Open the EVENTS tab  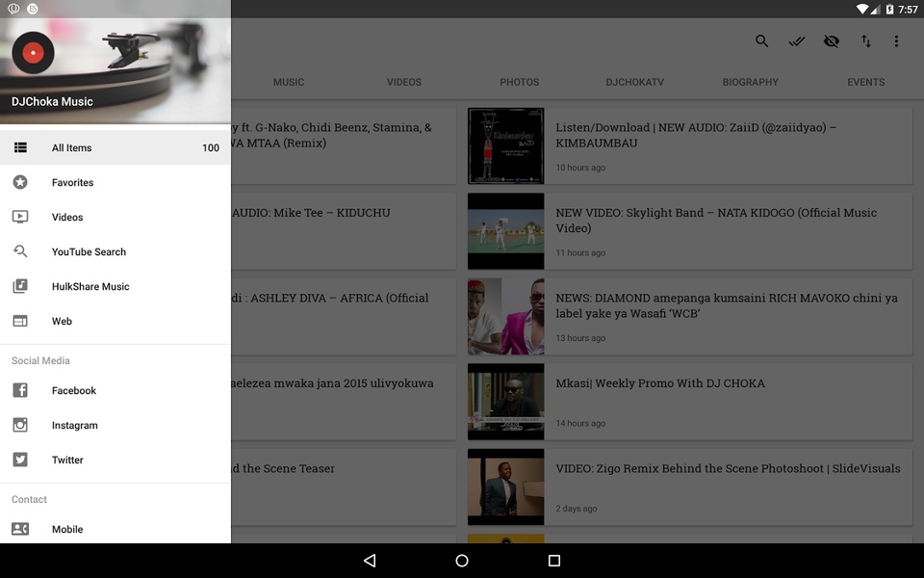point(865,82)
